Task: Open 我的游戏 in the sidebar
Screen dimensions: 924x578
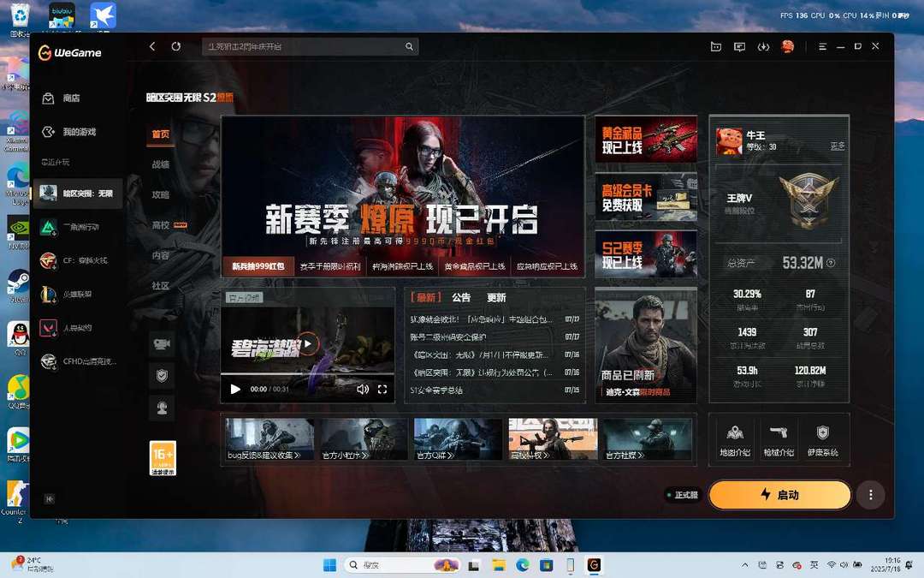Action: coord(77,132)
